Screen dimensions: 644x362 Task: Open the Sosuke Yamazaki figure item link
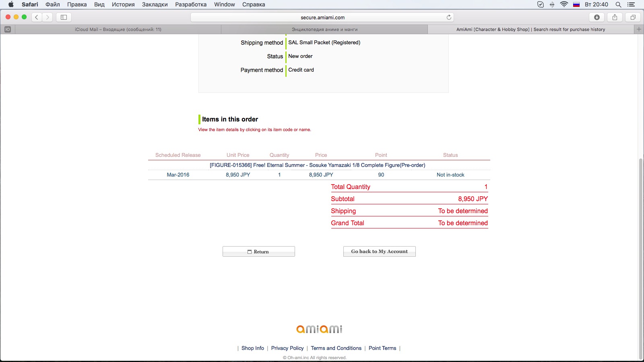(317, 165)
